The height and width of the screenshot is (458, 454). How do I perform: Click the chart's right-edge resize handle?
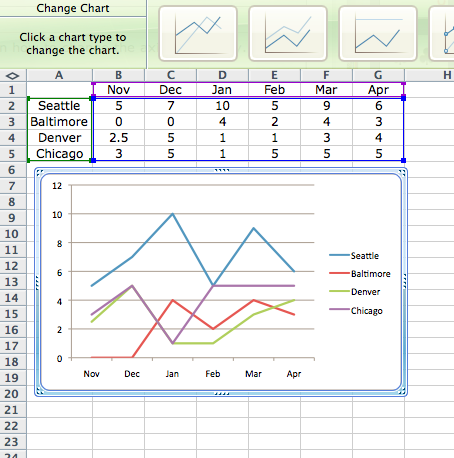click(405, 281)
